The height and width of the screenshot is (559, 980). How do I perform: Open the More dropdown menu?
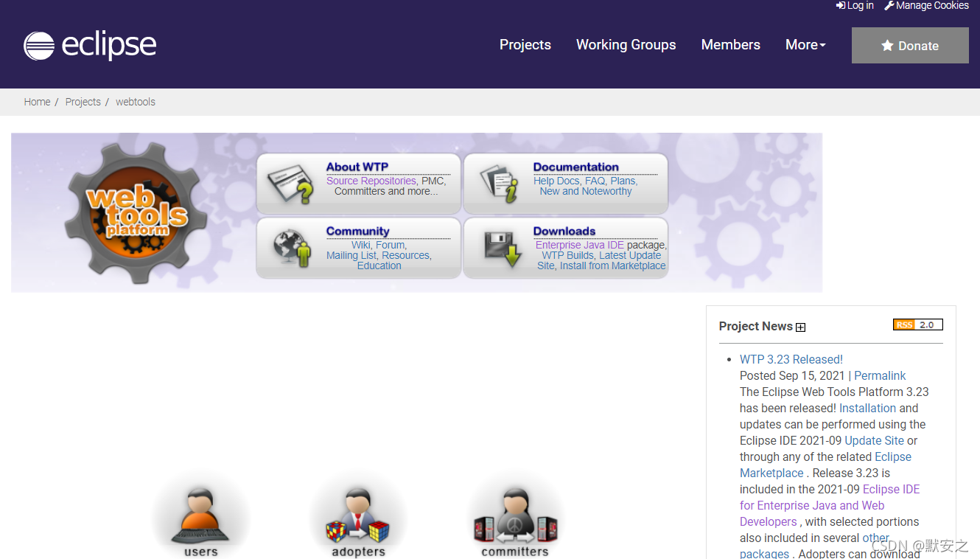[805, 45]
